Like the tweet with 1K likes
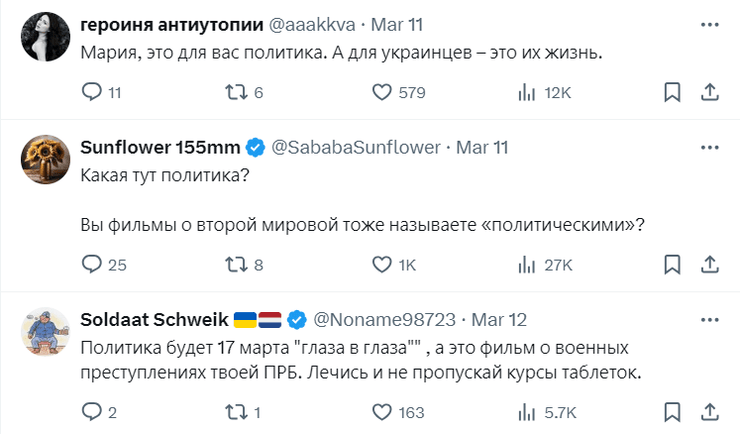This screenshot has height=434, width=740. tap(381, 265)
